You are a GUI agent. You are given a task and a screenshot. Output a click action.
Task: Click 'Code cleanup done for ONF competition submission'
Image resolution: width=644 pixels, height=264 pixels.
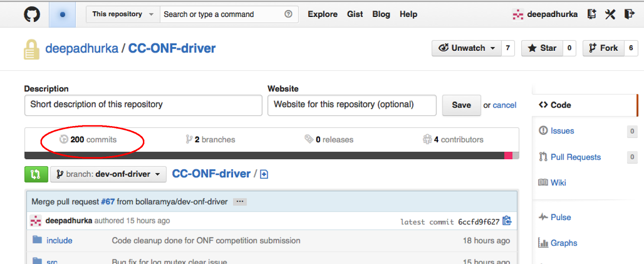206,241
